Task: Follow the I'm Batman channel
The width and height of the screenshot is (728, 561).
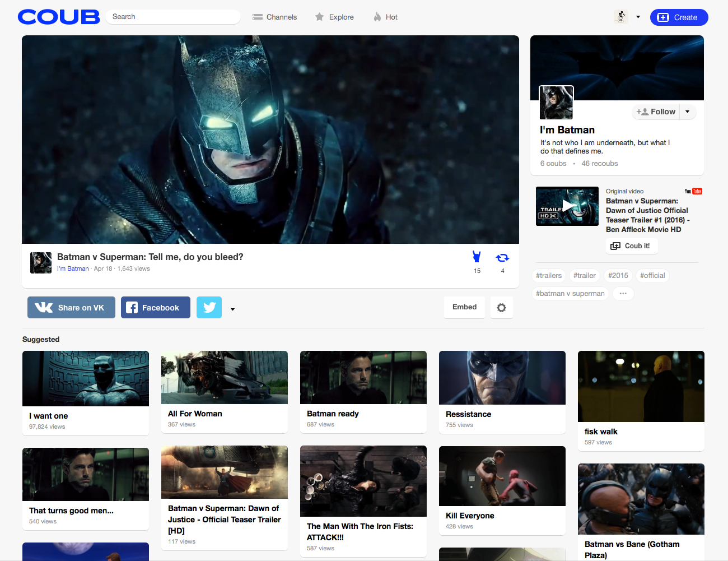Action: [x=656, y=112]
